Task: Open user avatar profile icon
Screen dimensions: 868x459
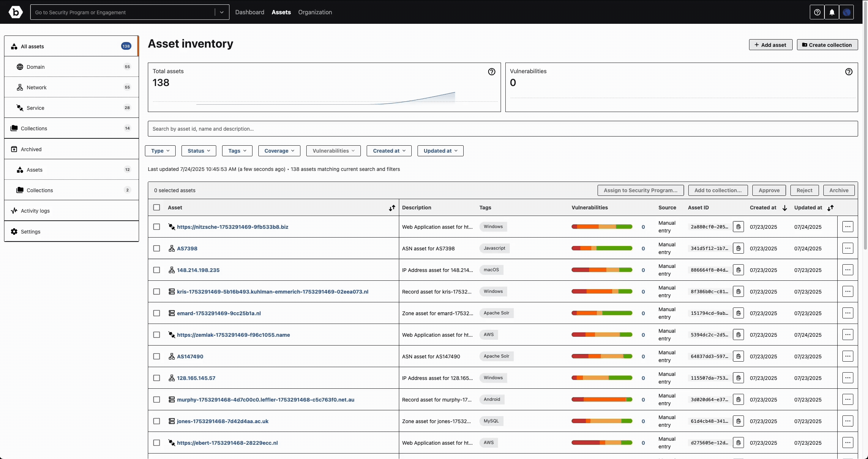Action: coord(846,12)
